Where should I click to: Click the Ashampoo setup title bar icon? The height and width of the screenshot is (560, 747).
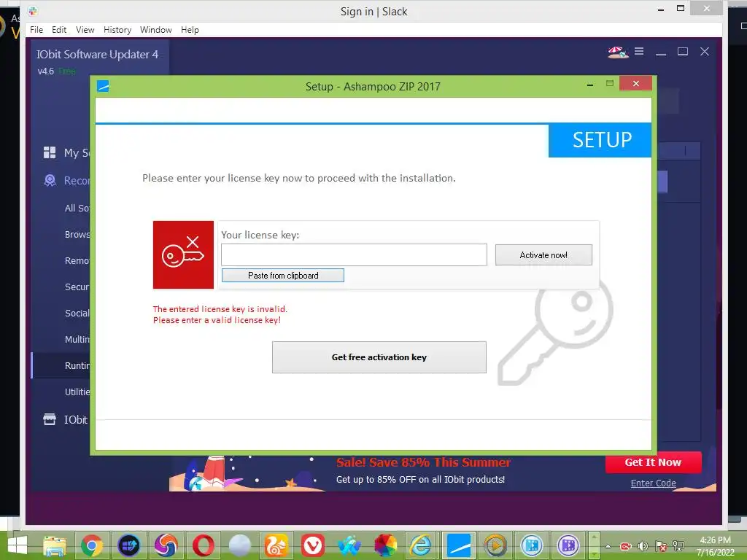pos(103,86)
